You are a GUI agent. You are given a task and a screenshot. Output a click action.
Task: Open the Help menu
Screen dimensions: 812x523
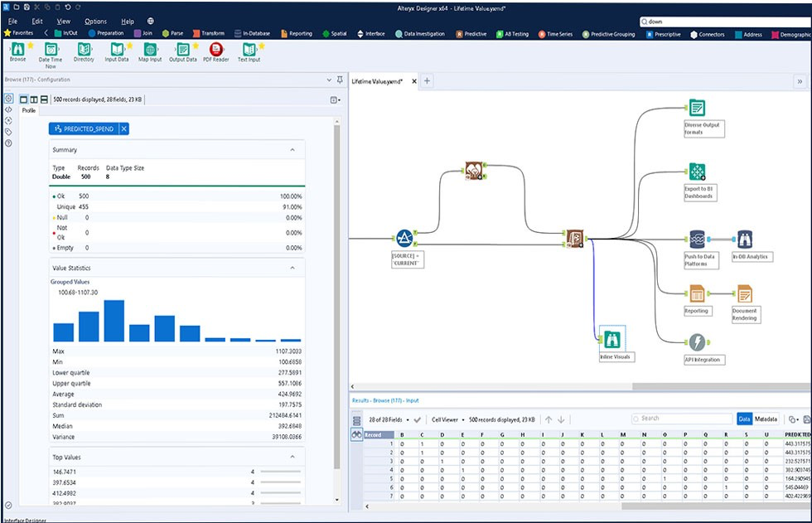click(128, 22)
